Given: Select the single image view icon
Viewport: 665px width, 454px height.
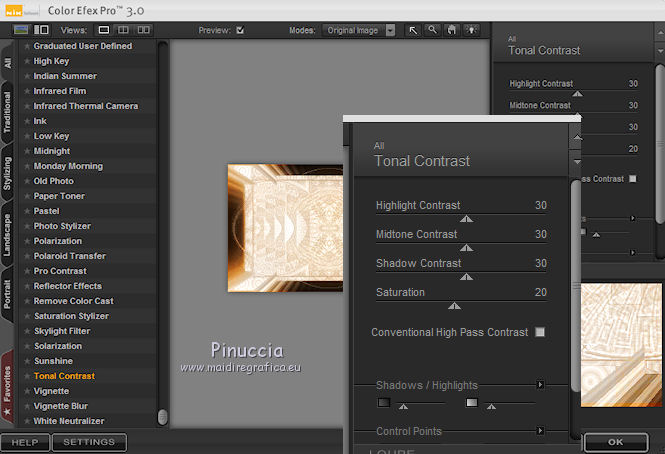Looking at the screenshot, I should point(104,30).
